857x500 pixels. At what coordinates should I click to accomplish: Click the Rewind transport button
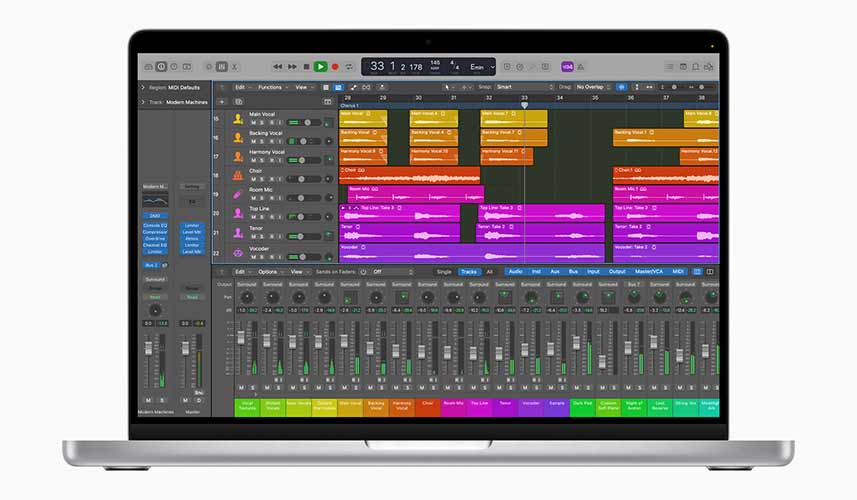tap(277, 66)
